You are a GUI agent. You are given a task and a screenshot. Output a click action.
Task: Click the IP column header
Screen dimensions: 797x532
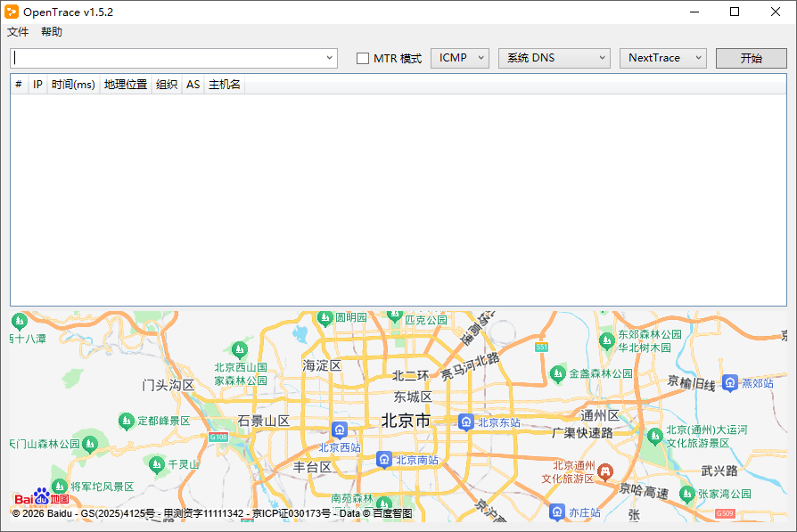point(37,85)
